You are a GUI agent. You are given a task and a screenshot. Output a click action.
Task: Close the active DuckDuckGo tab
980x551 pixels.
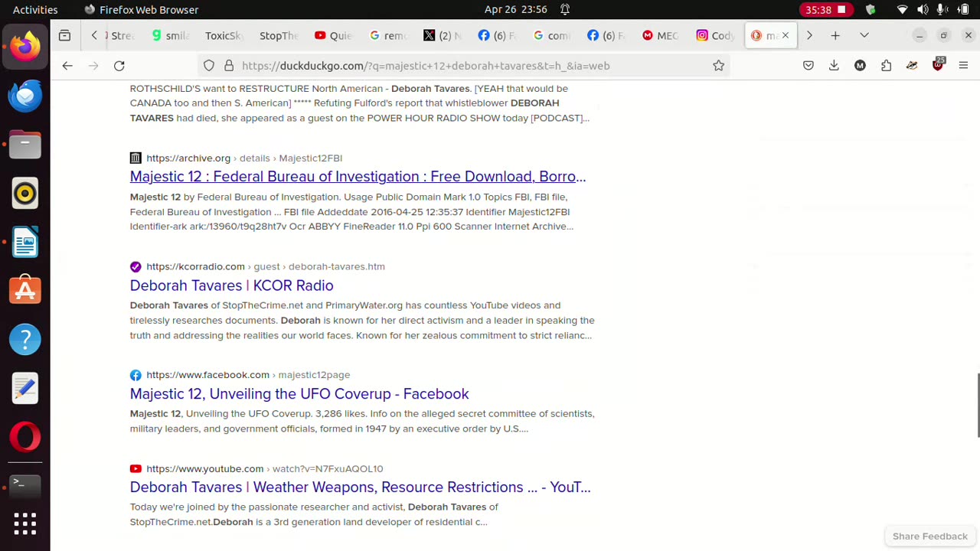[x=785, y=35]
